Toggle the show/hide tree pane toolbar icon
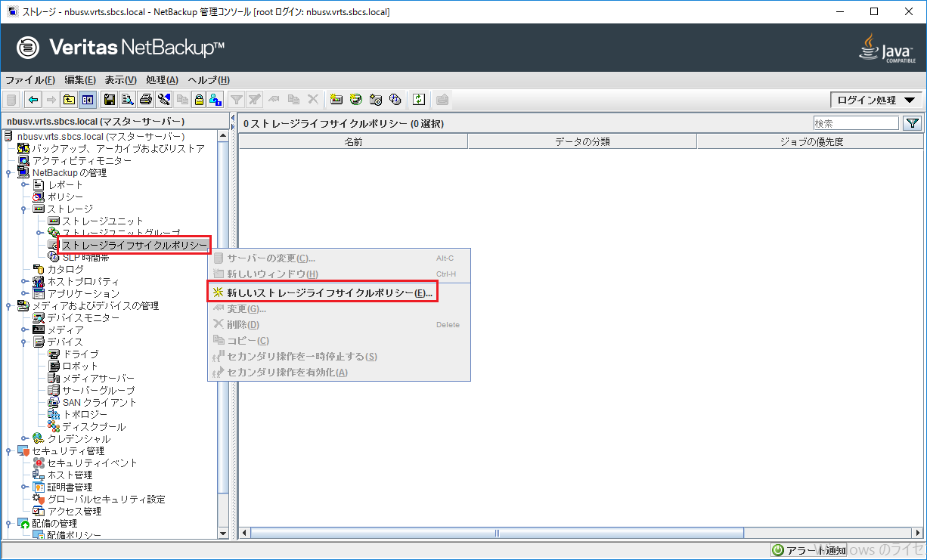The height and width of the screenshot is (560, 927). click(x=88, y=100)
